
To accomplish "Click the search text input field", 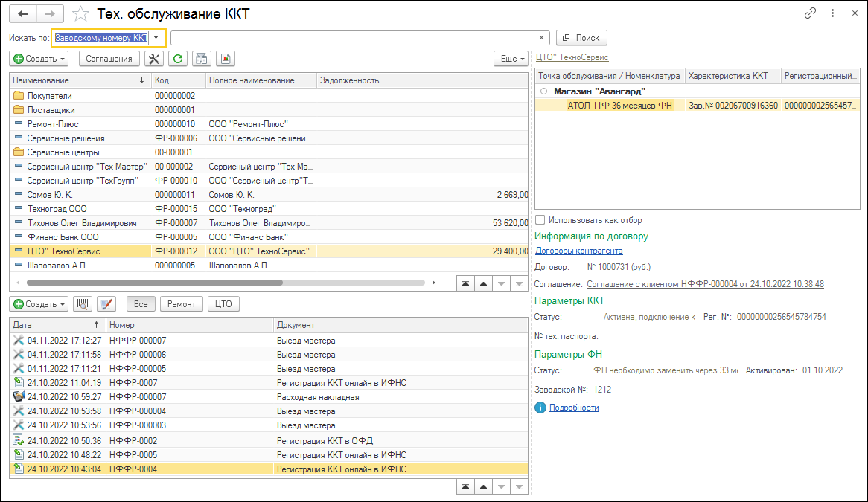I will click(x=351, y=37).
